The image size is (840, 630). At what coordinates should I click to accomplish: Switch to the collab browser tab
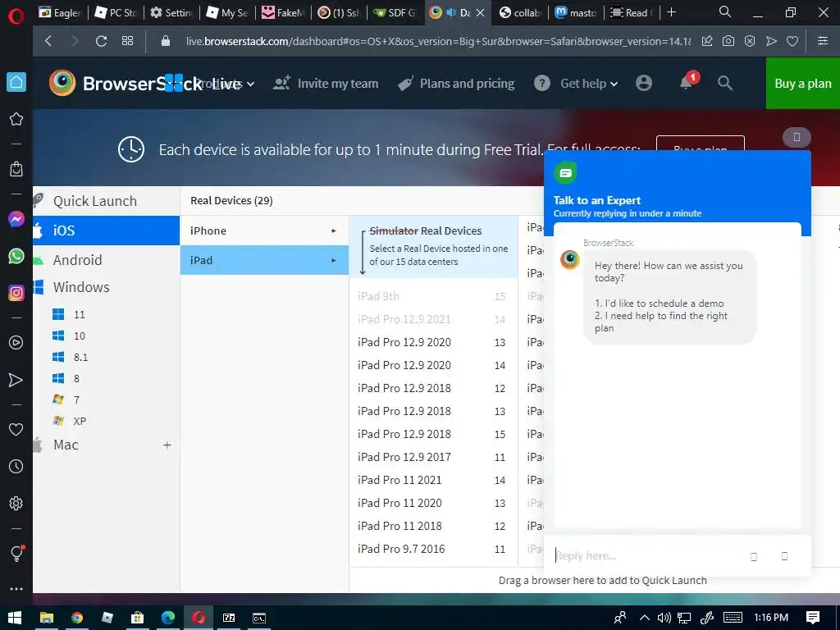[520, 12]
